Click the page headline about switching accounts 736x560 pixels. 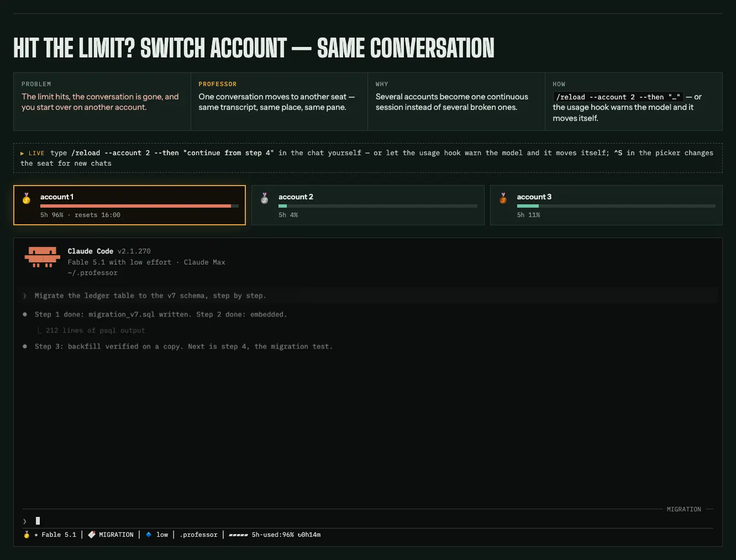[x=254, y=48]
